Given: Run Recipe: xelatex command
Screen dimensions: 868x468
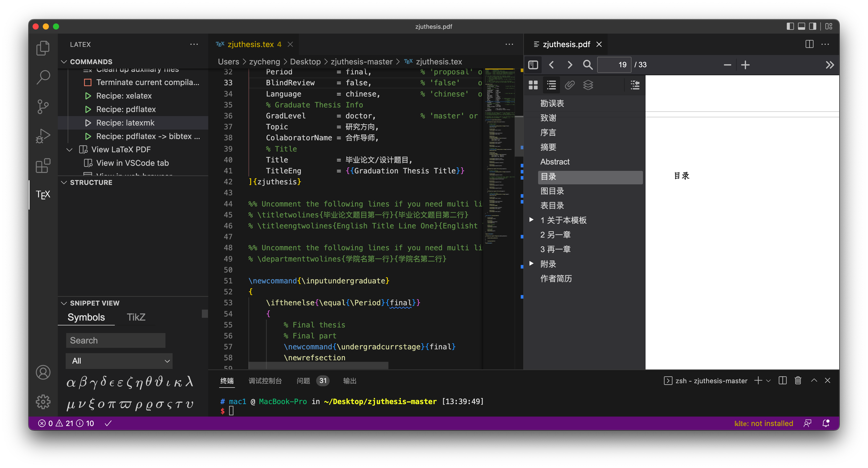Looking at the screenshot, I should 124,96.
